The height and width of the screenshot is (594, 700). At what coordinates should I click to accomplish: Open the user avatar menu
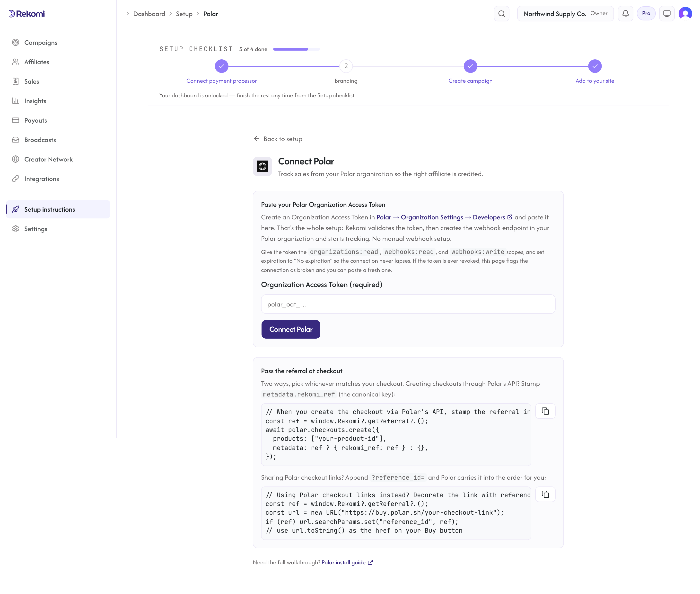point(685,13)
